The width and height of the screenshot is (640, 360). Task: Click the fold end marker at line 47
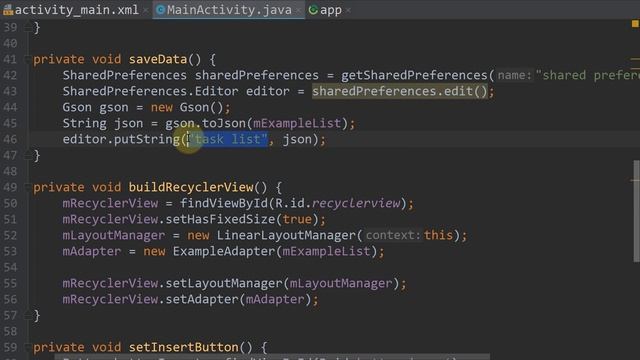27,155
